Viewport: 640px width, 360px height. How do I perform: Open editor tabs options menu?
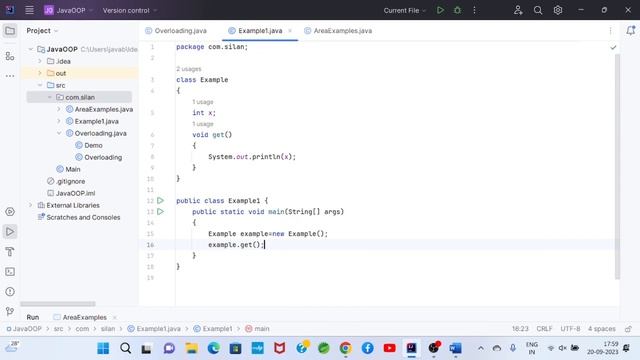pos(610,31)
